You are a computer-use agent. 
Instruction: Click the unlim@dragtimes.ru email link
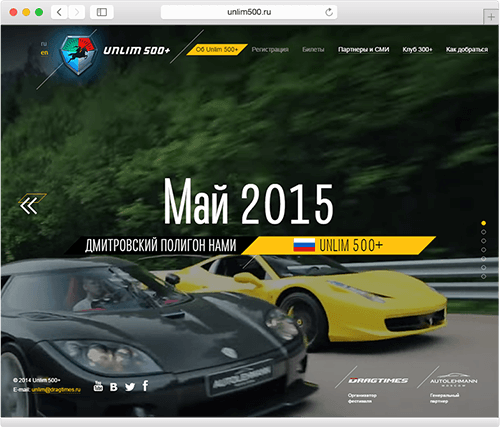(56, 390)
